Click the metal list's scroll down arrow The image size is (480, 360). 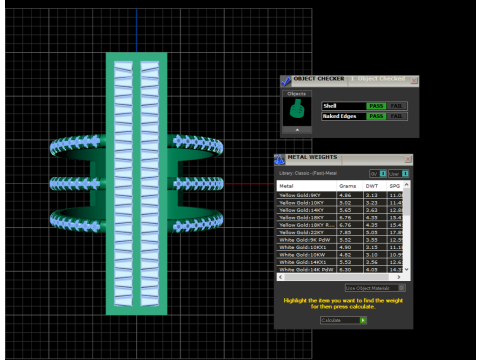(x=406, y=269)
